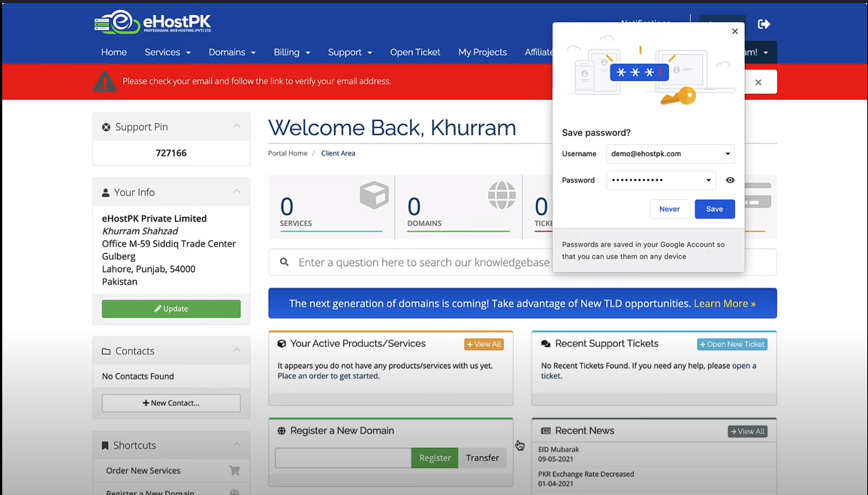Click the logout arrow icon in header
Image resolution: width=868 pixels, height=495 pixels.
point(764,24)
